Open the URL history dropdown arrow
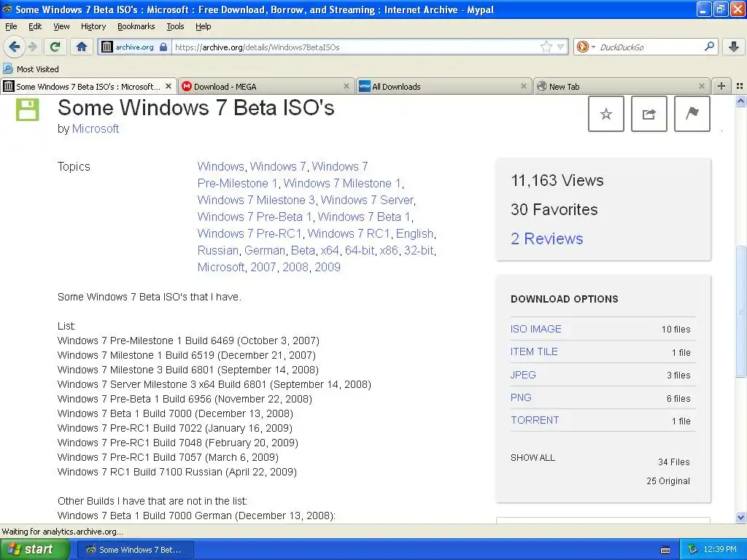 point(560,47)
